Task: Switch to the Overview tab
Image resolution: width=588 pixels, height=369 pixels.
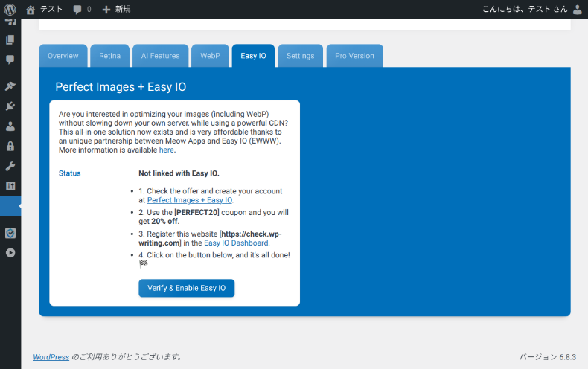Action: pyautogui.click(x=63, y=56)
